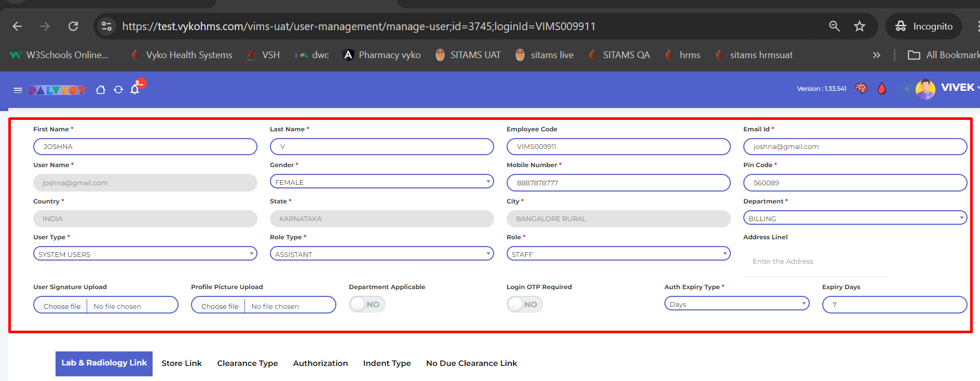Turn on Login OTP Required switch
The width and height of the screenshot is (980, 381).
[x=524, y=304]
